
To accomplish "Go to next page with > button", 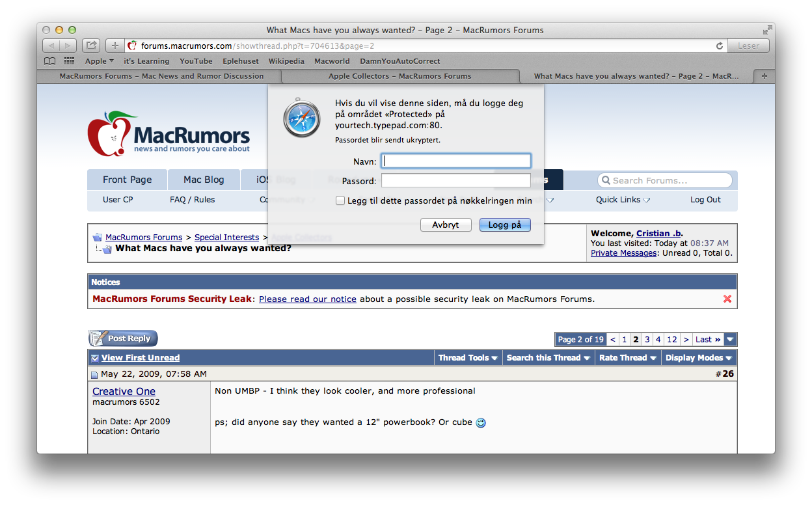I will (686, 339).
